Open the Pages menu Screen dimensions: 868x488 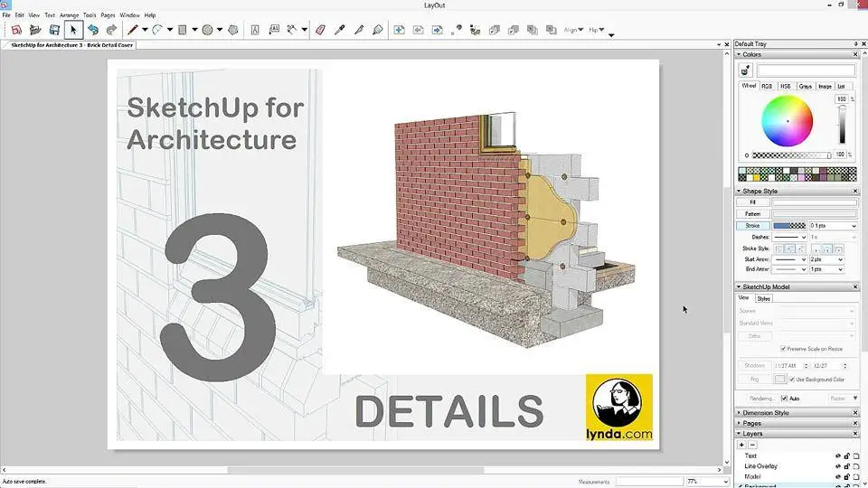coord(108,15)
